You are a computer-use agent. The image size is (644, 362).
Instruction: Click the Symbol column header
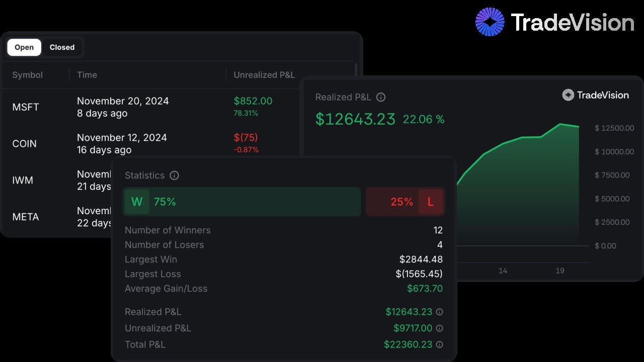pyautogui.click(x=28, y=75)
